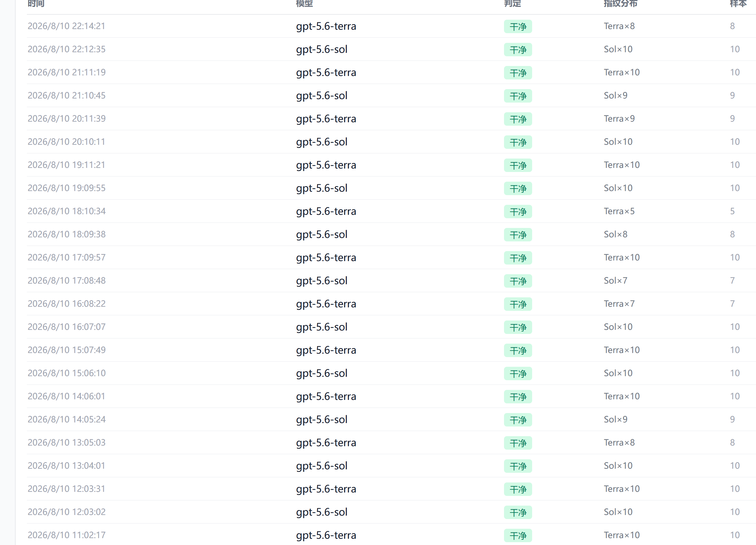756x545 pixels.
Task: Click the Sol×7 cell in the 17:08:48 row
Action: (x=615, y=281)
